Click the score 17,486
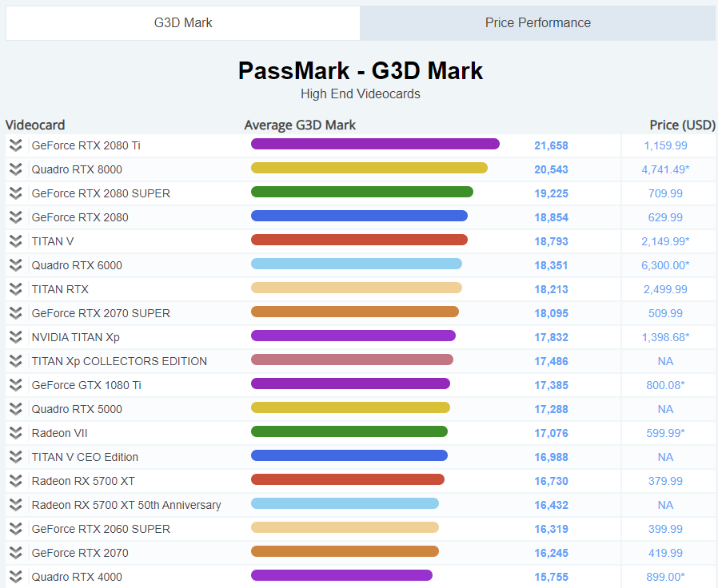Screen dimensions: 718x588 551,361
